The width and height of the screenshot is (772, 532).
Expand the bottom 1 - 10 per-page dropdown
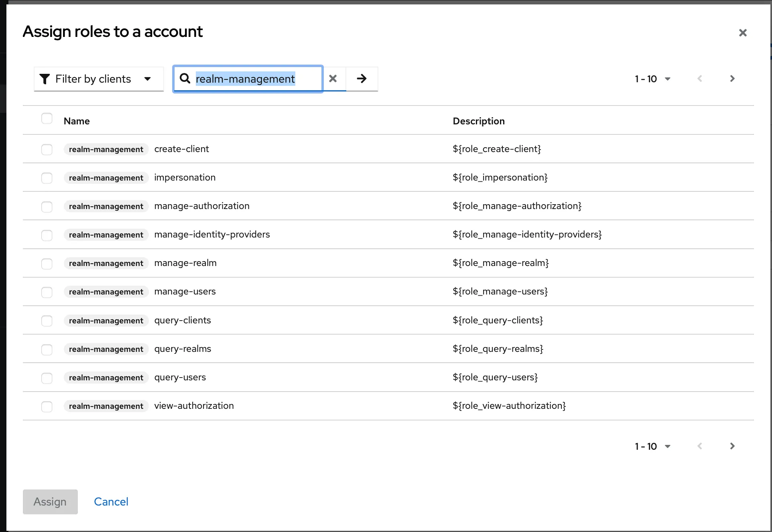[x=652, y=447]
